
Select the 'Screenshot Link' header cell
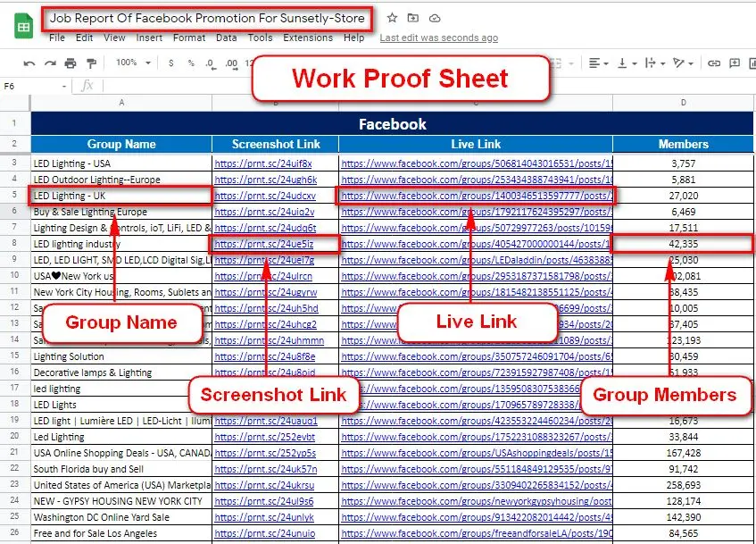276,145
